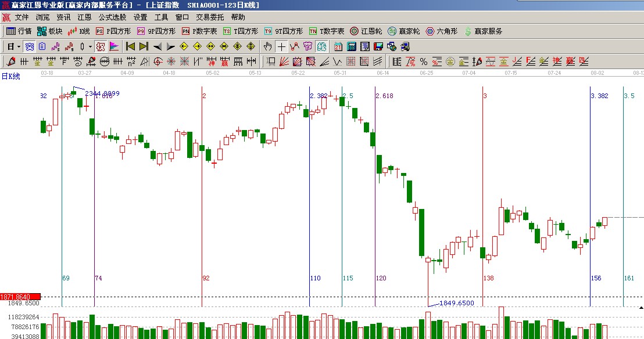Expand the 日 period dropdown arrow

point(19,46)
